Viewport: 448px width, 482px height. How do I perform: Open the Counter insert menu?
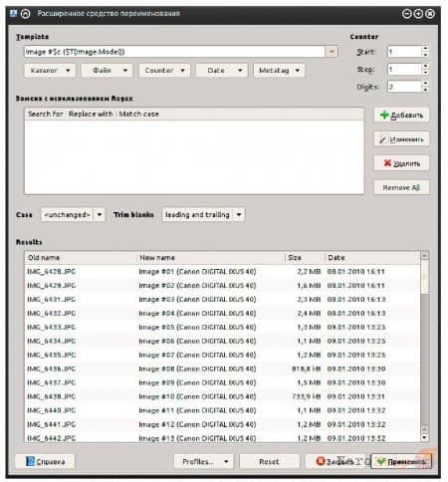[x=164, y=71]
